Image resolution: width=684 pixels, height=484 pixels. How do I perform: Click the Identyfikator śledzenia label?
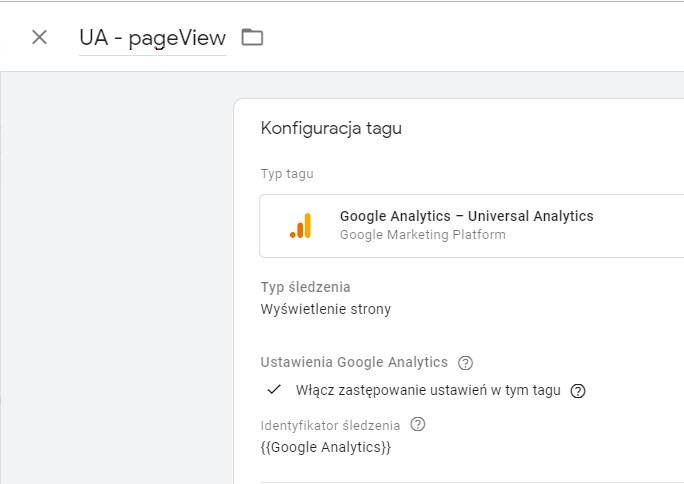point(330,426)
